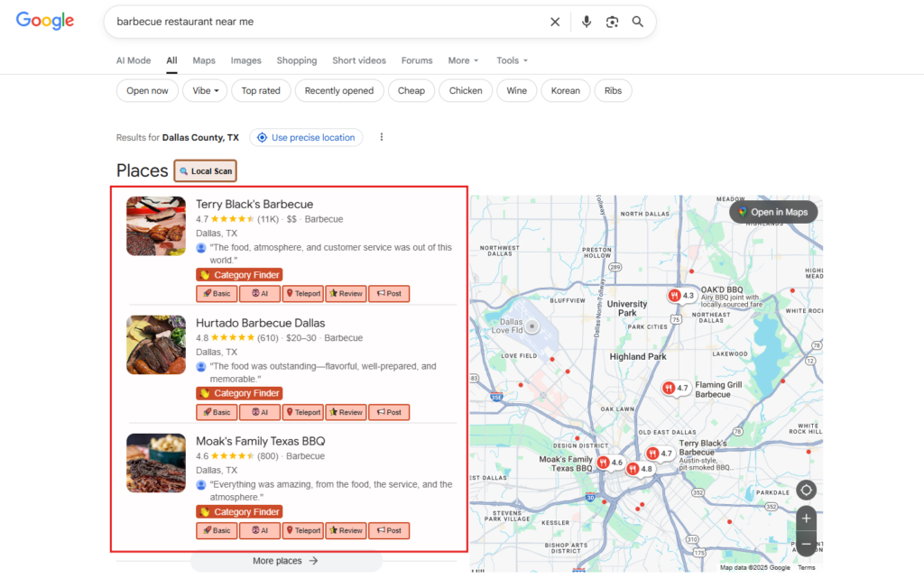The height and width of the screenshot is (587, 924).
Task: Open the More search categories dropdown
Action: point(463,60)
